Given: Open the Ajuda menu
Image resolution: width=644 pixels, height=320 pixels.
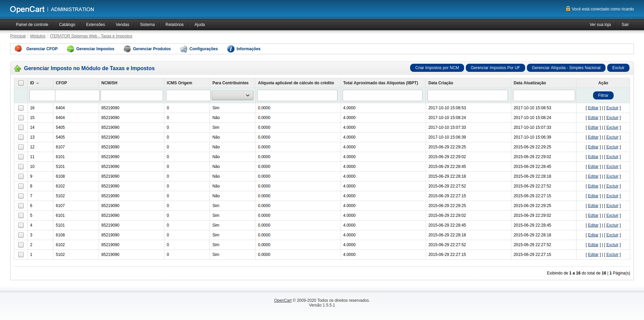Looking at the screenshot, I should [x=200, y=25].
